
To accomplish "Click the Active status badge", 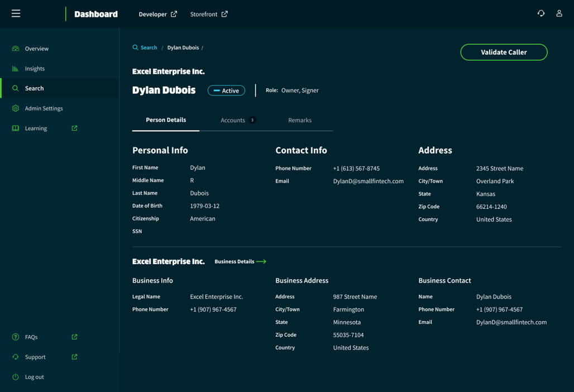I will (x=226, y=90).
